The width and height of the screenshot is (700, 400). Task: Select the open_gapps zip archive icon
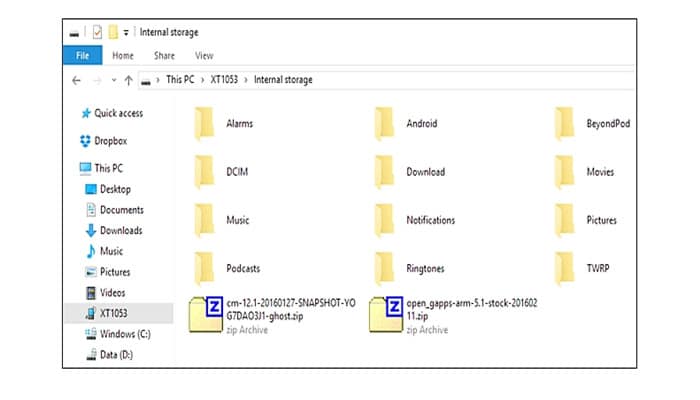[x=386, y=314]
